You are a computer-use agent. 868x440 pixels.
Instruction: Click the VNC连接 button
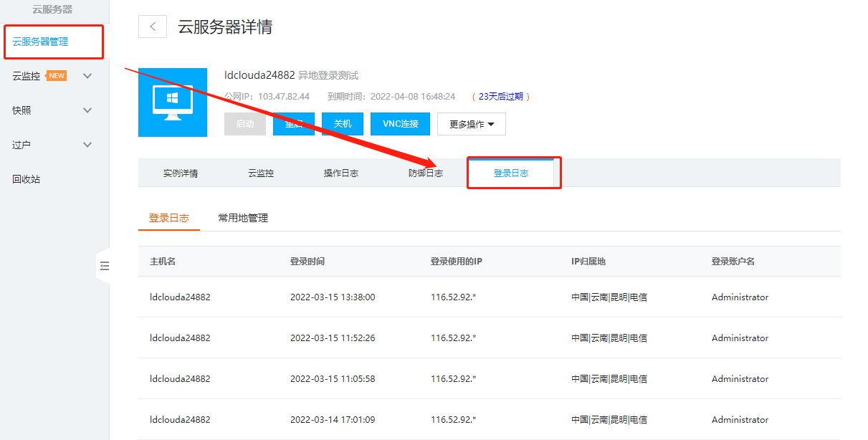click(x=399, y=123)
